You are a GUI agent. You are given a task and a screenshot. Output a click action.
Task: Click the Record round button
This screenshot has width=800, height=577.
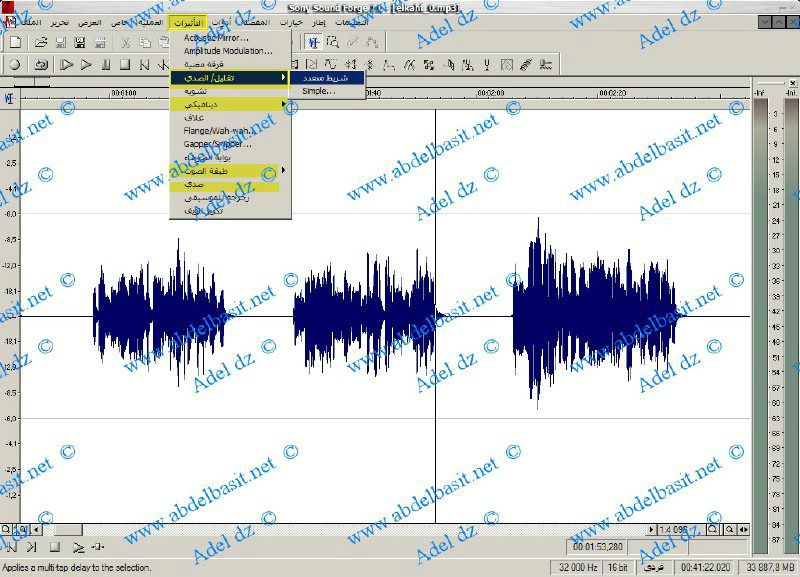[15, 65]
